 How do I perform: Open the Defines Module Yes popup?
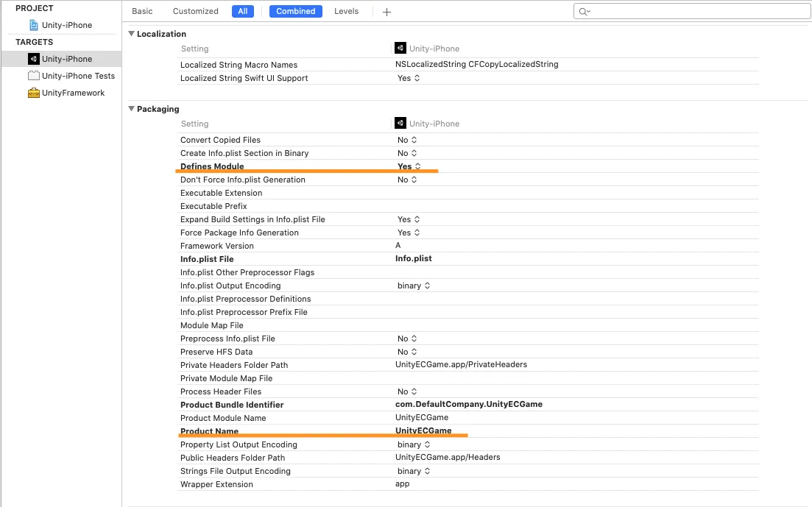click(409, 166)
